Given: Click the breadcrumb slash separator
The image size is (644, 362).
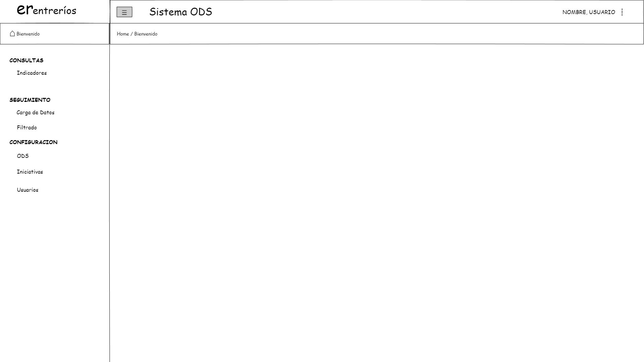Looking at the screenshot, I should click(x=131, y=34).
